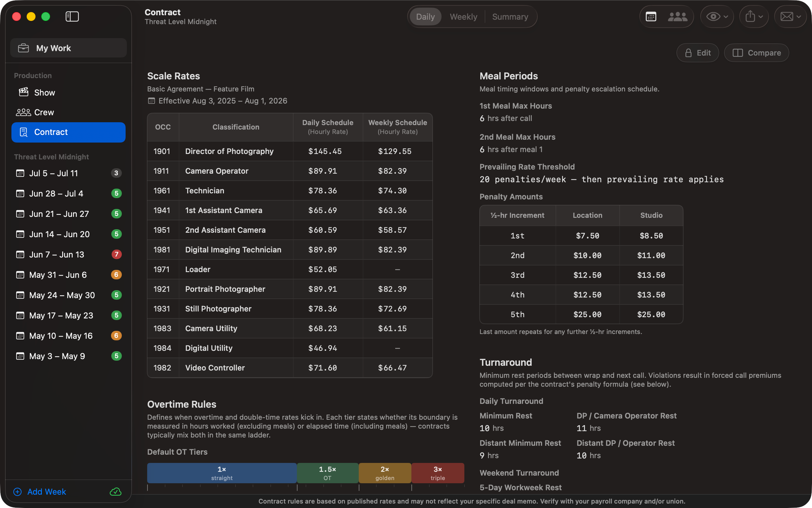Click OCC code 1983
The image size is (812, 508).
pos(162,328)
